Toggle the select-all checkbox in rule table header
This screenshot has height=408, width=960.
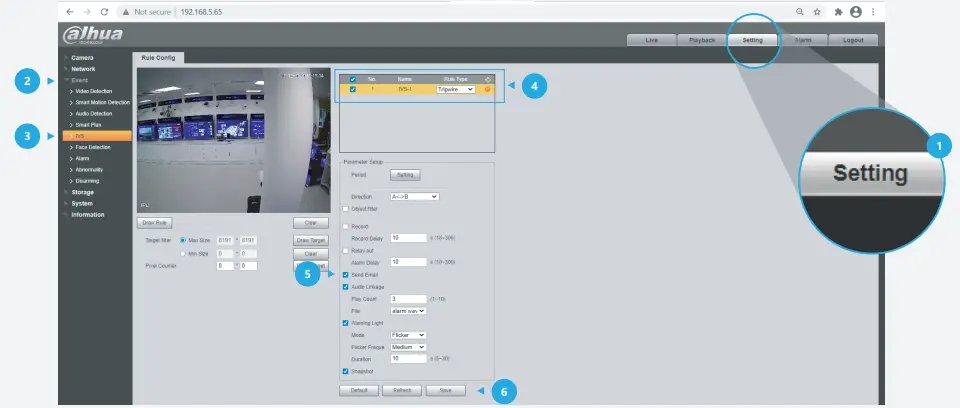(352, 79)
